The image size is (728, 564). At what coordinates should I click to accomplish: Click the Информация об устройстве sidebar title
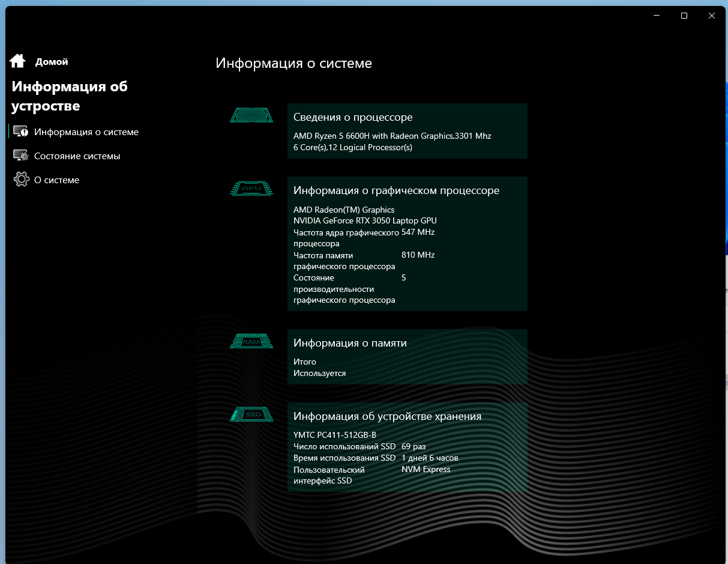click(70, 96)
